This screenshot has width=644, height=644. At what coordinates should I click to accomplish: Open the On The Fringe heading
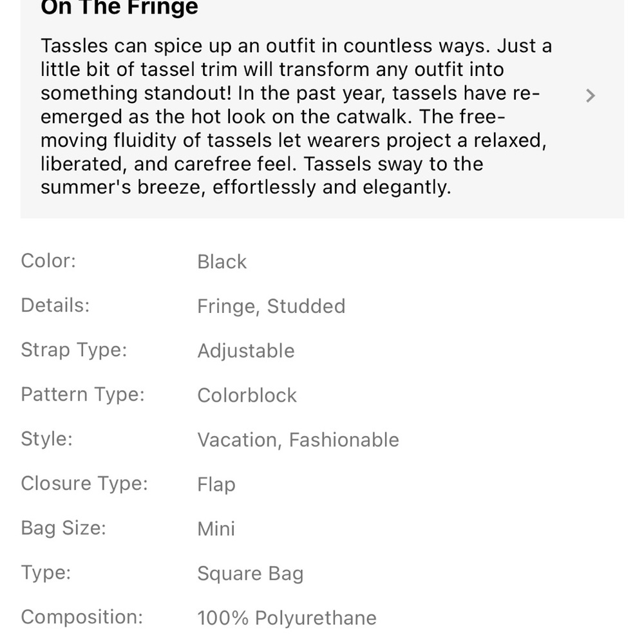[119, 7]
